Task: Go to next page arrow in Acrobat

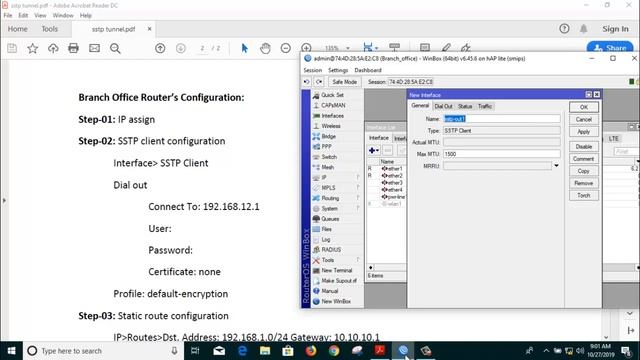Action: [180, 48]
